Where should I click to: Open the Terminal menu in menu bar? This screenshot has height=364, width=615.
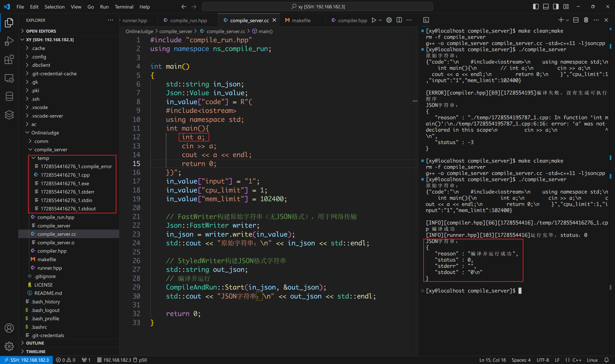[124, 6]
